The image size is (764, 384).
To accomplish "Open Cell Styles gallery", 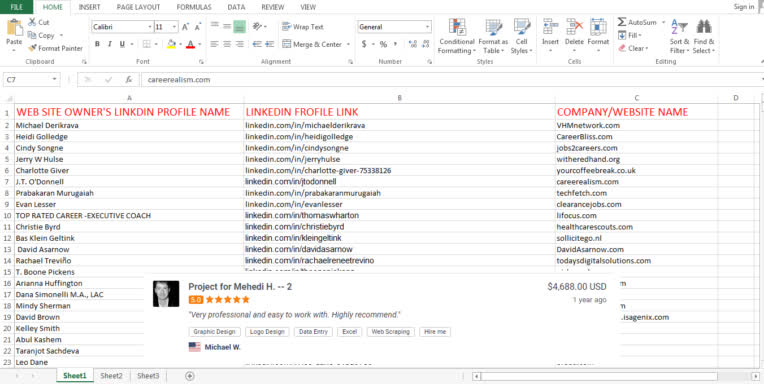I will coord(521,37).
